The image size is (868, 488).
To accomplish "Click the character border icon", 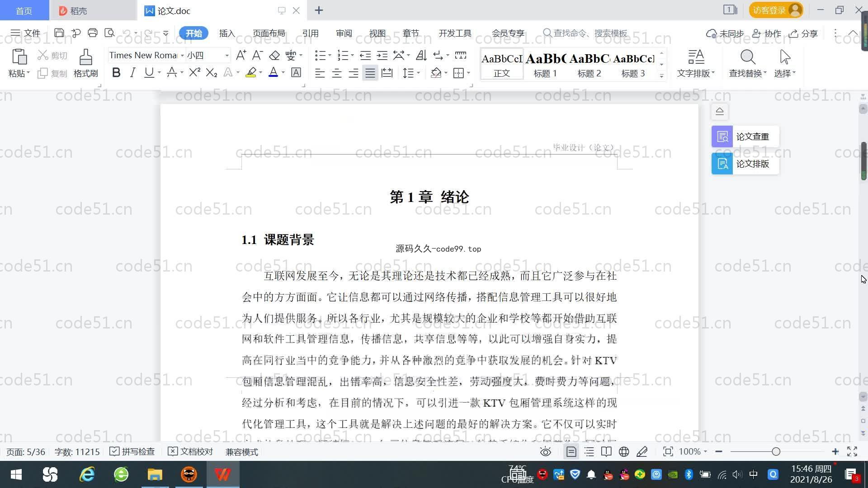I will click(296, 72).
